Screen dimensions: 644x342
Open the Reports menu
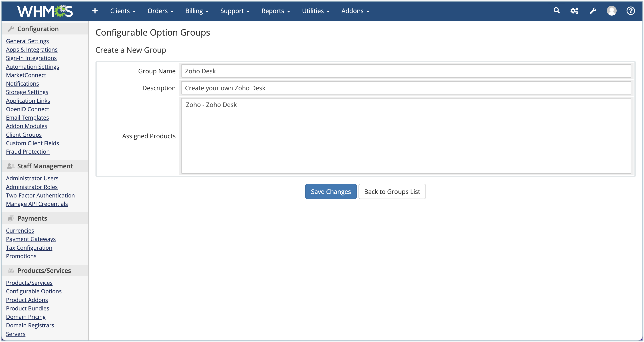(x=275, y=11)
